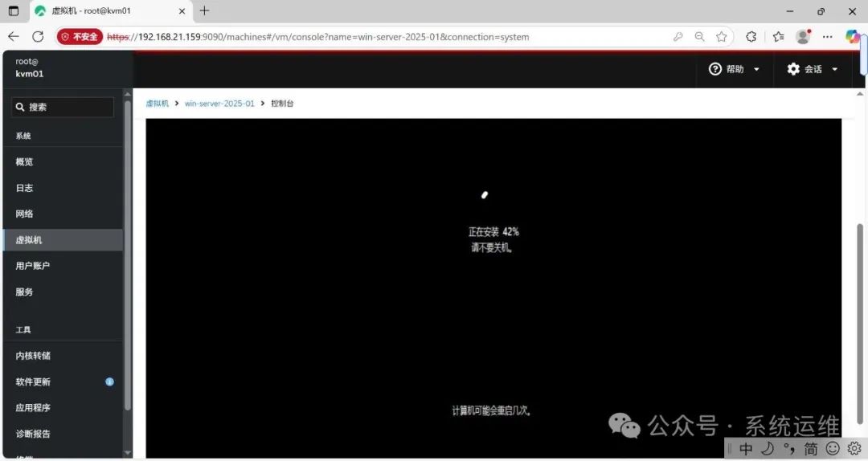This screenshot has width=868, height=461.
Task: Click the IME emoji smiley icon
Action: pos(833,448)
